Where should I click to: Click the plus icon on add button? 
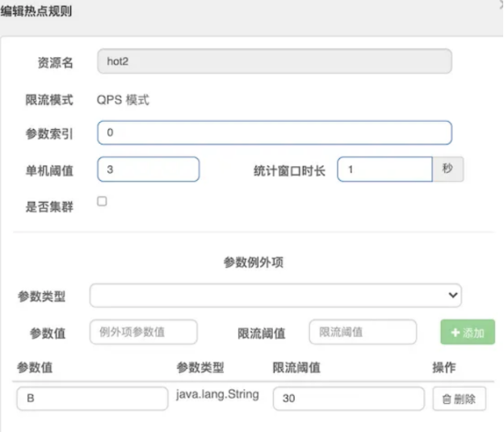tap(456, 333)
